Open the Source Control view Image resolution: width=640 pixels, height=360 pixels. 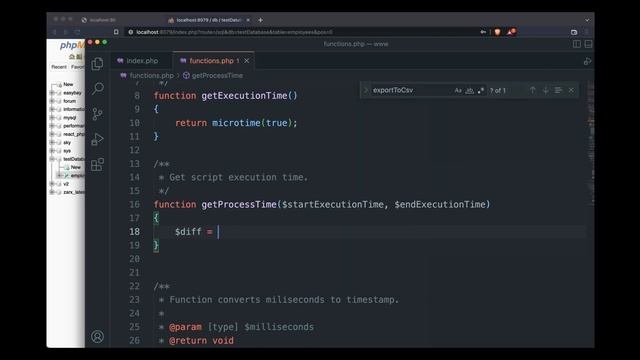(97, 114)
